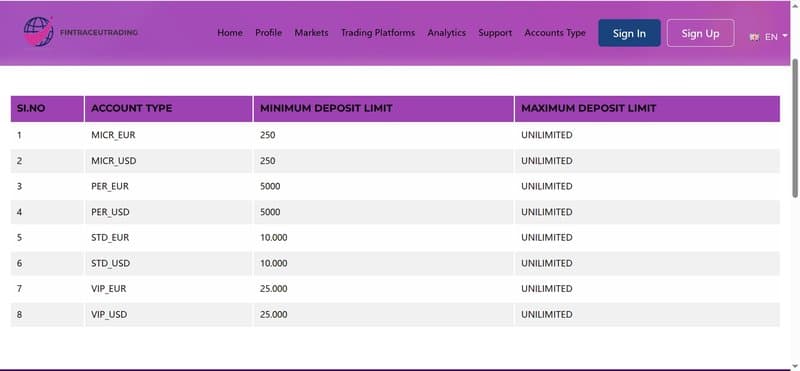Open the Markets menu
This screenshot has height=371, width=800.
(311, 33)
